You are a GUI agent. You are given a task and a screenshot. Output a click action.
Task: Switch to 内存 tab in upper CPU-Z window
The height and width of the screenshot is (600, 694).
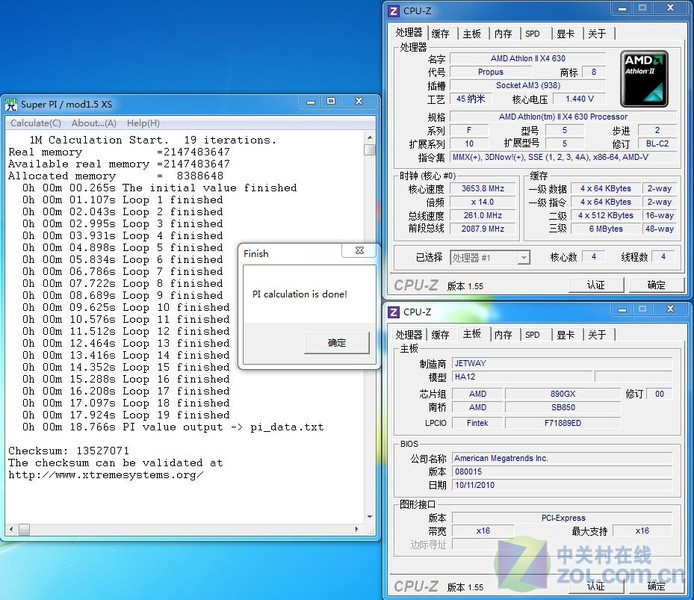[x=503, y=34]
